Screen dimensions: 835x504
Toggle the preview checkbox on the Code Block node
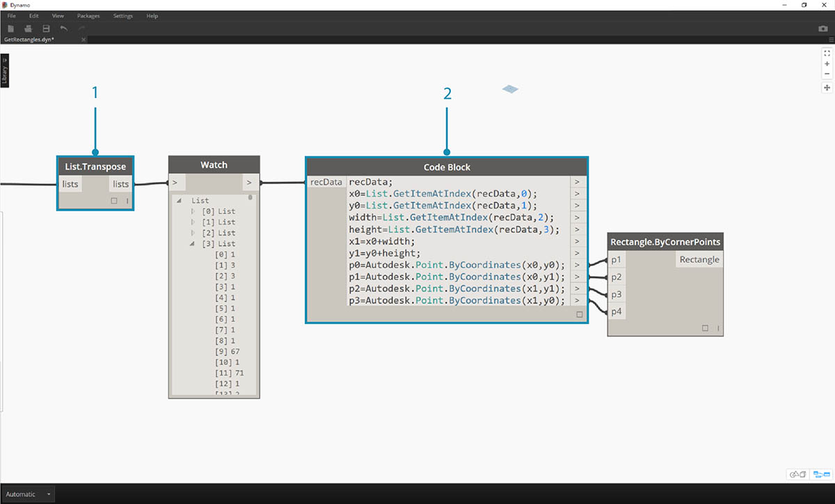(x=580, y=314)
